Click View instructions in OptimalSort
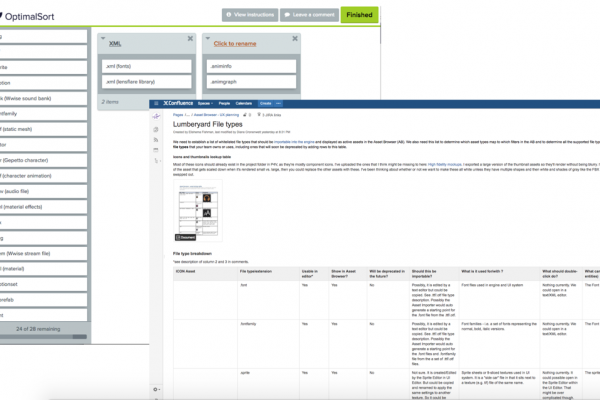This screenshot has width=600, height=400. [250, 15]
